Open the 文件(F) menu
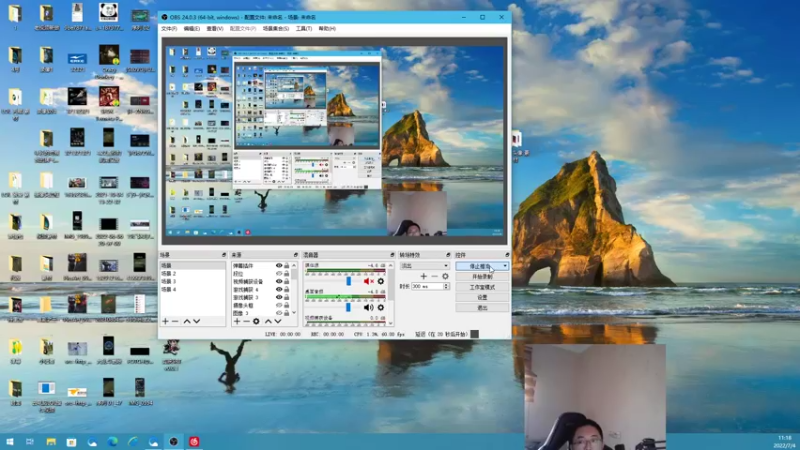Image resolution: width=800 pixels, height=450 pixels. [169, 29]
